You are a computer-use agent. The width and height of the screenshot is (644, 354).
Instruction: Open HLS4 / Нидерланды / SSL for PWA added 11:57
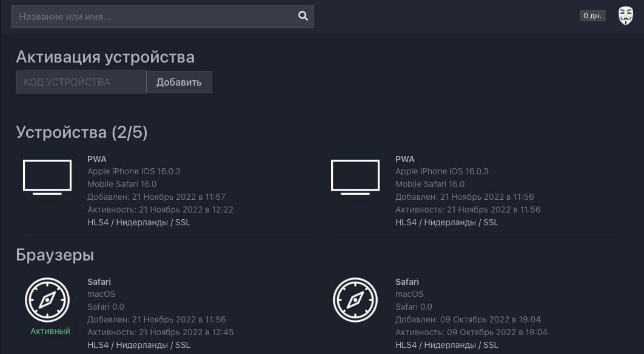coord(139,222)
